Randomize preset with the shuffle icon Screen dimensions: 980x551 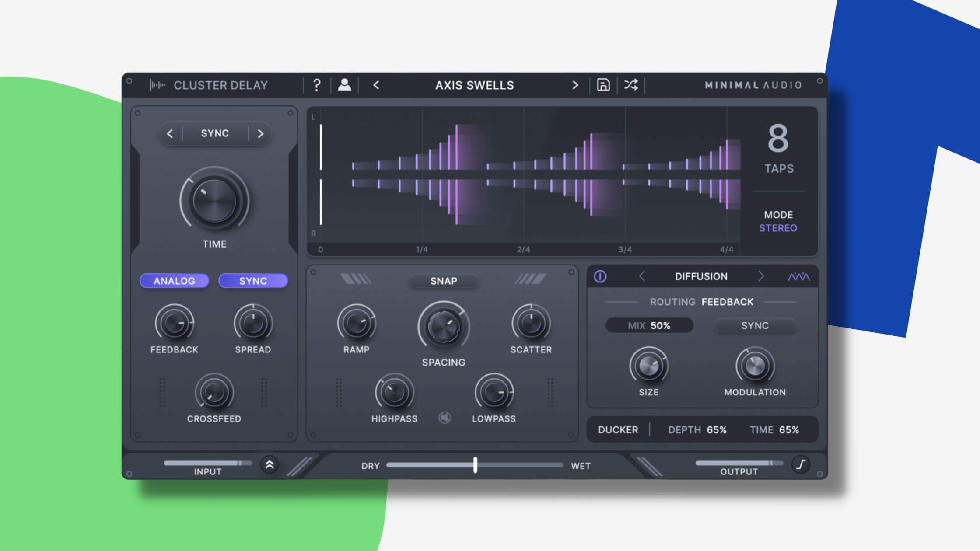click(x=631, y=85)
